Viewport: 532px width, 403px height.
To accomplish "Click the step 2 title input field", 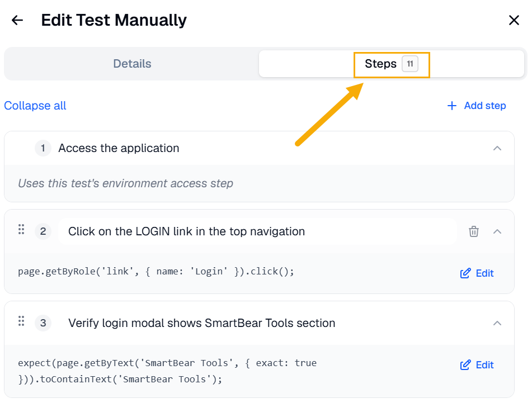I will pos(257,231).
